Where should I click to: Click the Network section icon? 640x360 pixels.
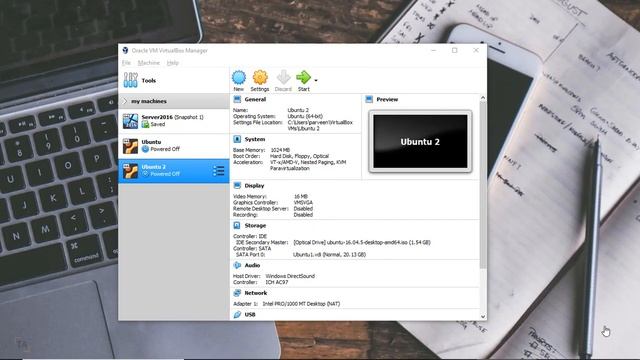(x=237, y=293)
